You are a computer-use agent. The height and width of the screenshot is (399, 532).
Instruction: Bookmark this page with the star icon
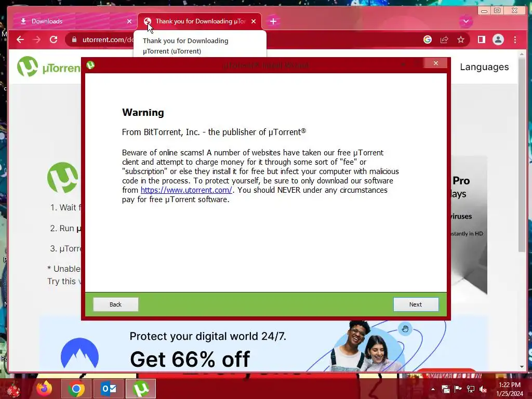[x=460, y=39]
